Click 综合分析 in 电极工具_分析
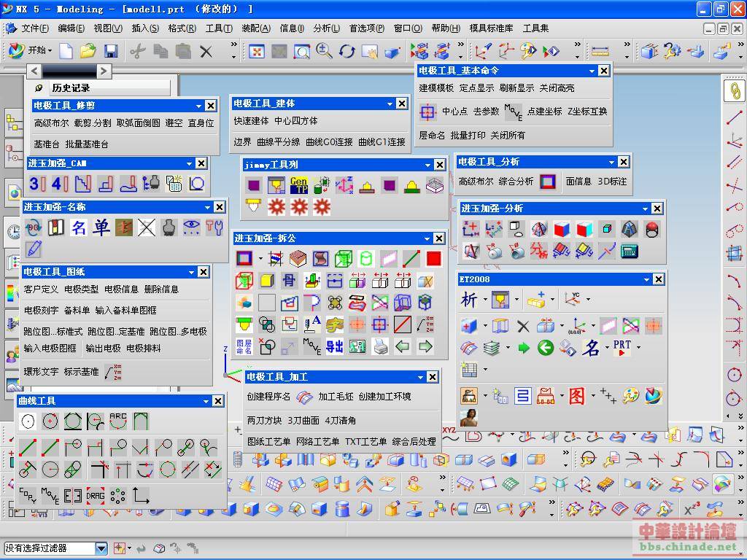The height and width of the screenshot is (560, 747). click(x=516, y=182)
